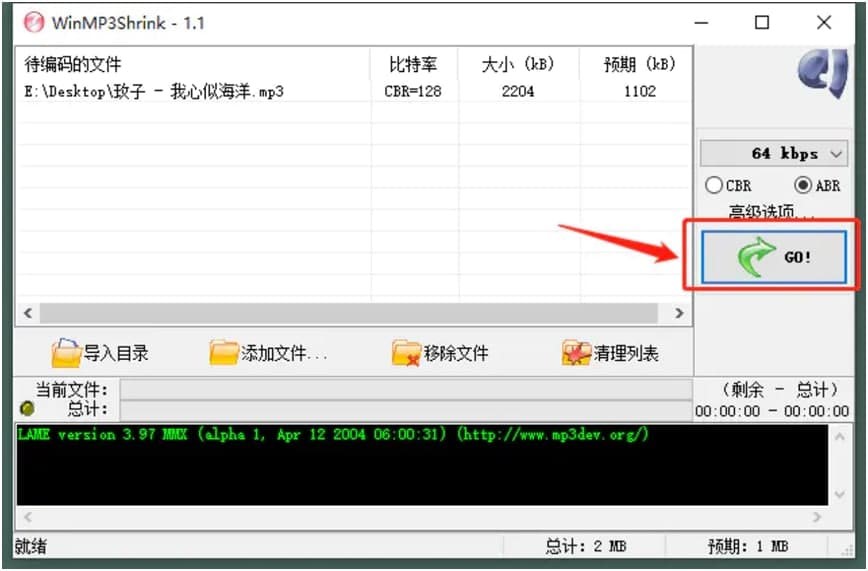Click the LAME version text in console
The height and width of the screenshot is (571, 868).
[333, 434]
